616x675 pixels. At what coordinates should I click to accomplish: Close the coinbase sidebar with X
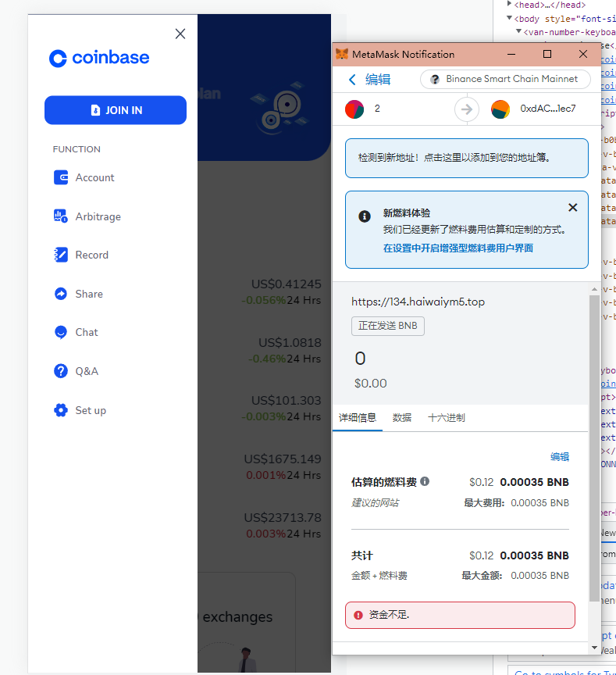click(x=180, y=34)
